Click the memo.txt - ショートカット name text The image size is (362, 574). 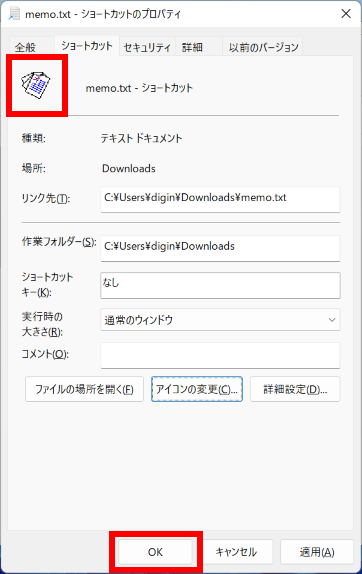(139, 88)
